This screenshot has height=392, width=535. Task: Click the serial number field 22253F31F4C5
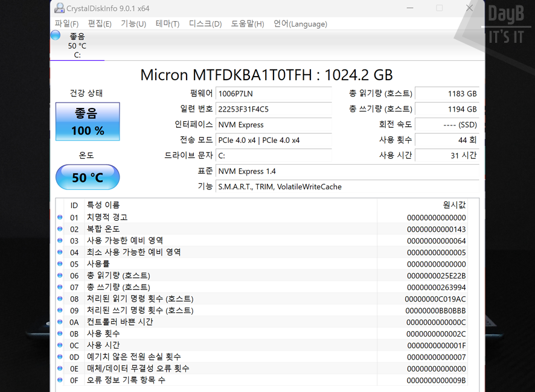tap(273, 109)
